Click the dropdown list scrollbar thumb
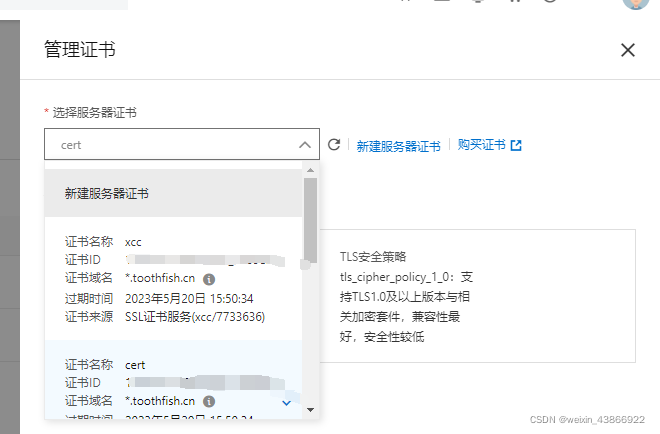 311,220
